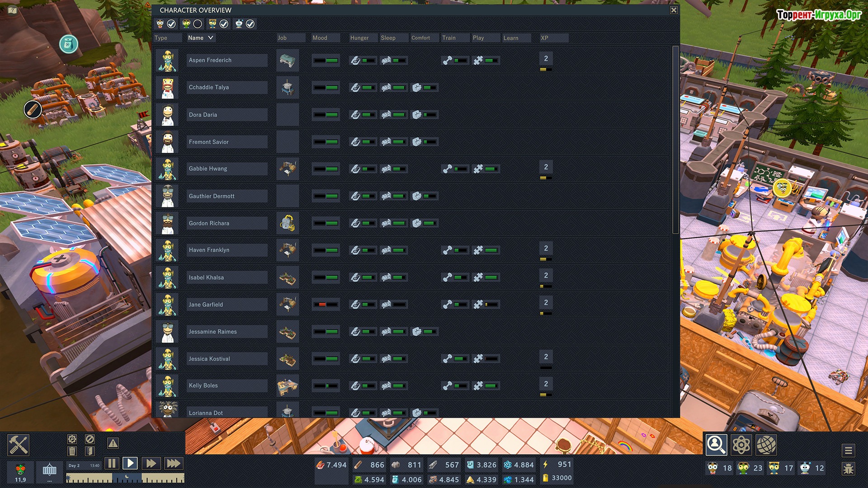The image size is (868, 488).
Task: Click the research atom icon
Action: 741,445
